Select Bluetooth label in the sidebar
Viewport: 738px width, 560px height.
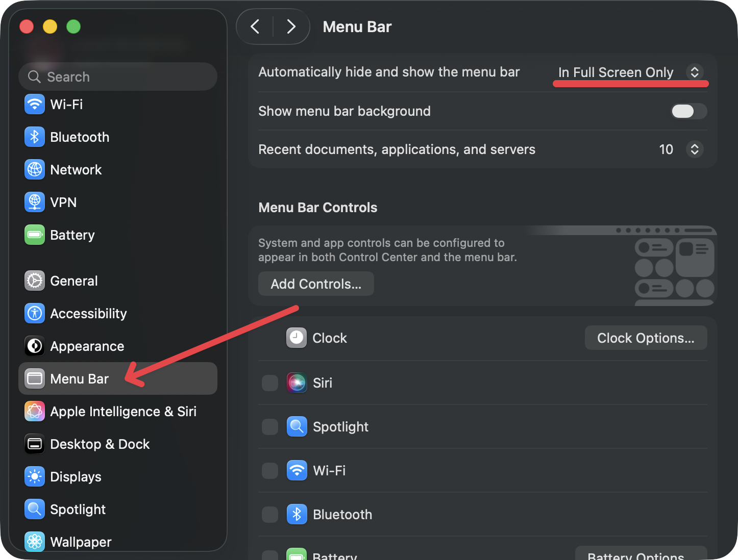click(x=80, y=137)
